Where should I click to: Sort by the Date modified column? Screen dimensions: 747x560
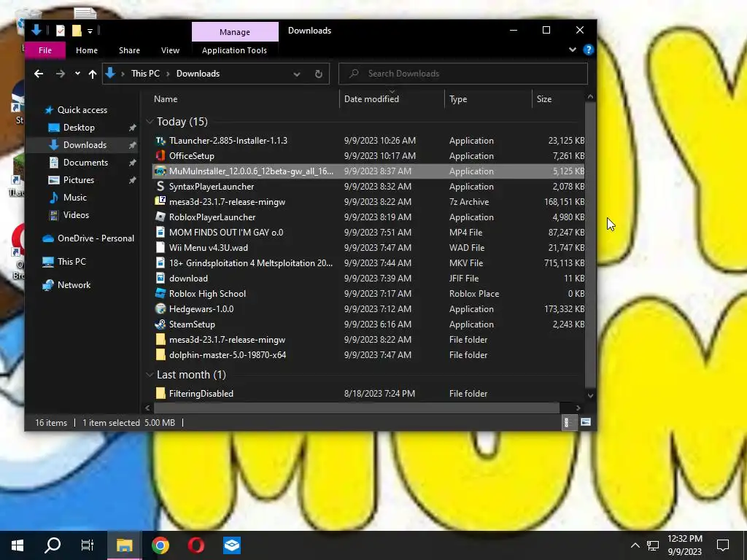(392, 99)
